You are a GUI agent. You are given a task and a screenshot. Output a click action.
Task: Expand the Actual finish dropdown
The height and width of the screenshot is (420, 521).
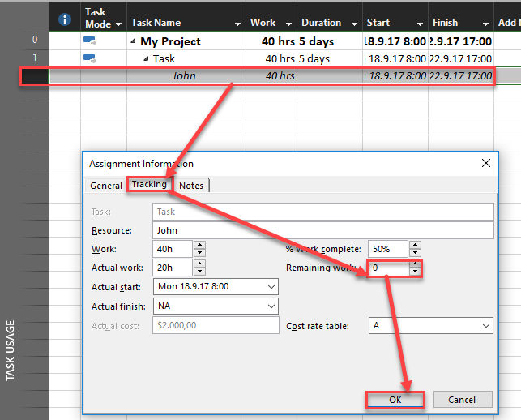(x=269, y=306)
